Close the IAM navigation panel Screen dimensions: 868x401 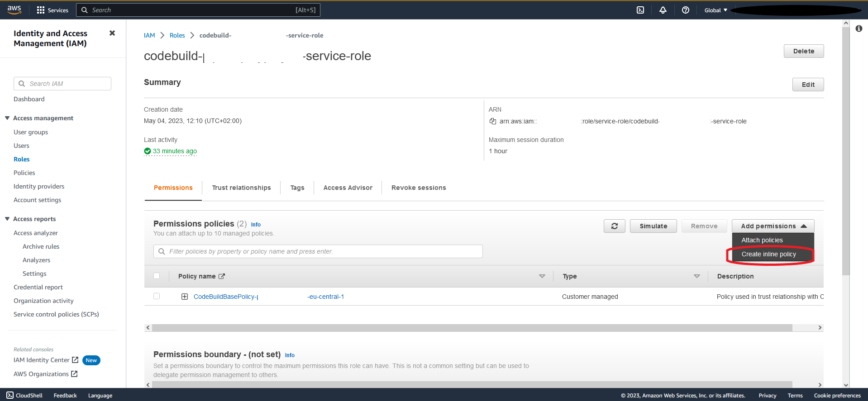(112, 33)
